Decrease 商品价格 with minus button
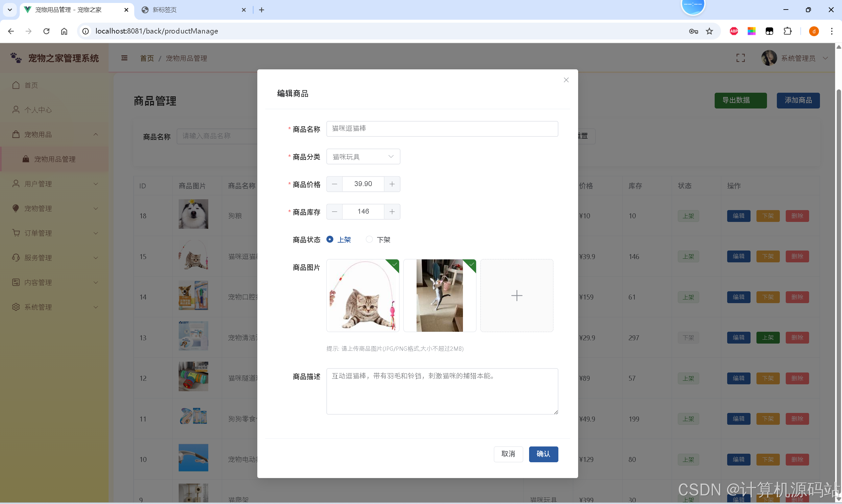The height and width of the screenshot is (504, 842). [x=334, y=184]
